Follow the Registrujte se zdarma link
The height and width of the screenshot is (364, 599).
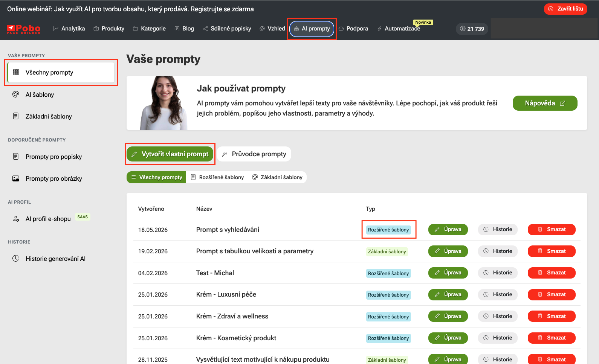click(222, 9)
